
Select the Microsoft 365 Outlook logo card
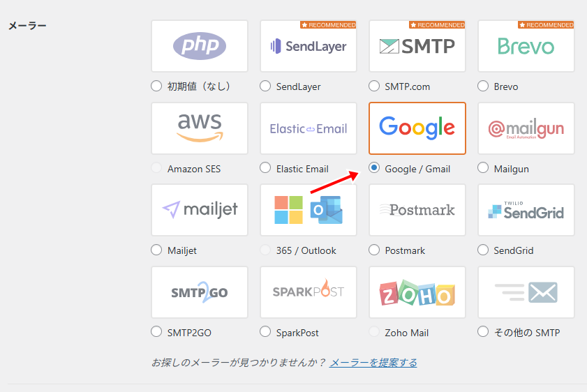pos(309,210)
